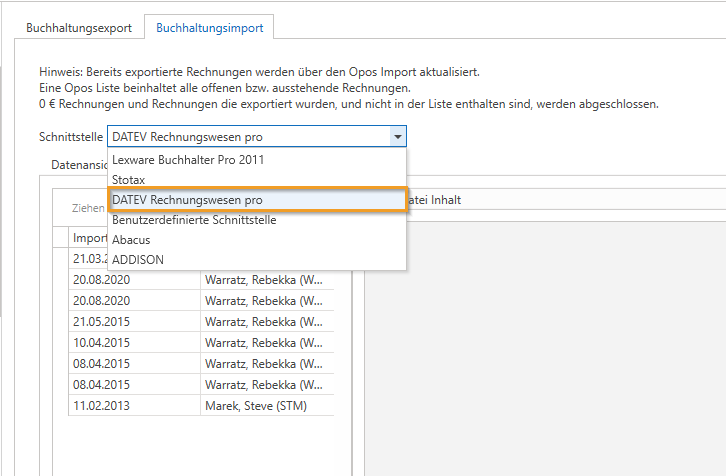726x476 pixels.
Task: Click the Ziehen grouping panel above the table
Action: click(x=87, y=209)
